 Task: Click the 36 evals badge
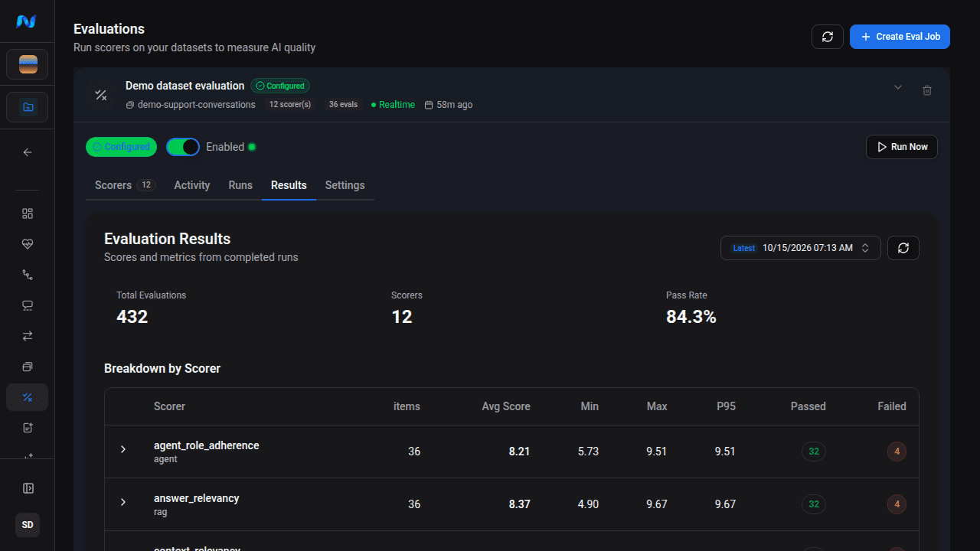pos(343,105)
